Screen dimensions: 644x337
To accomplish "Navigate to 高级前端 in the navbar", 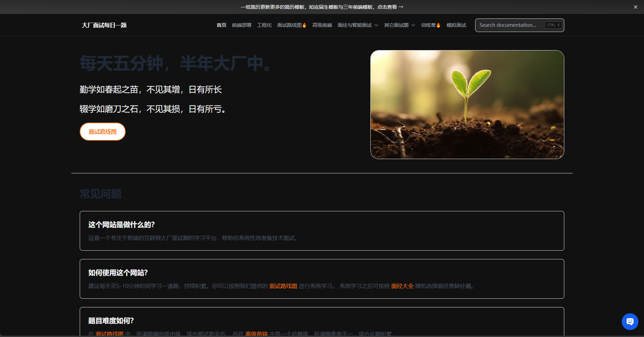I will click(322, 25).
